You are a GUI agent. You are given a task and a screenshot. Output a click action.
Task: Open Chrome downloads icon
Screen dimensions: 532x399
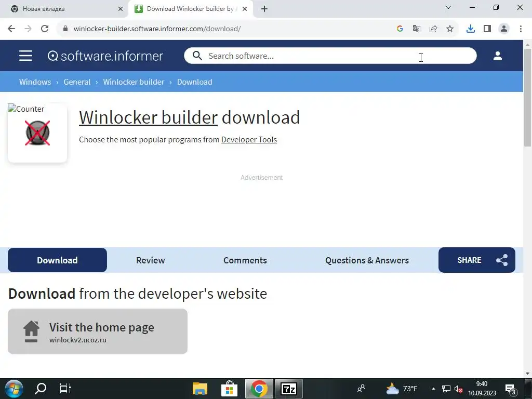click(x=470, y=29)
